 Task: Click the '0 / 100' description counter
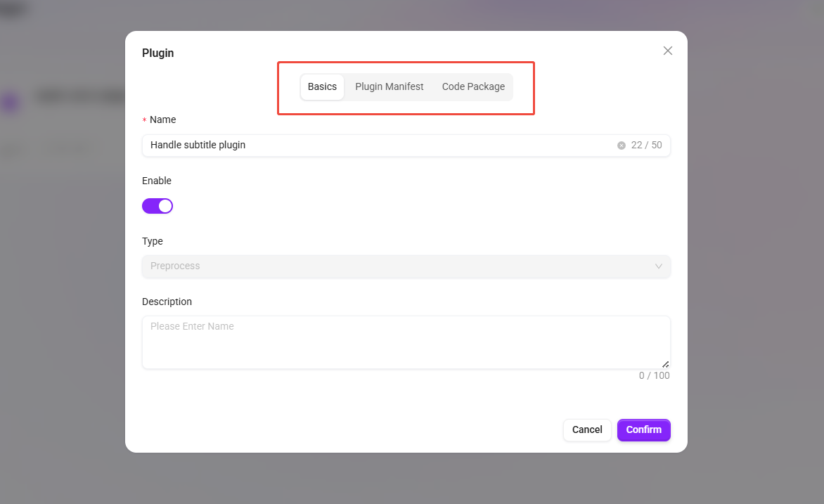pos(655,376)
